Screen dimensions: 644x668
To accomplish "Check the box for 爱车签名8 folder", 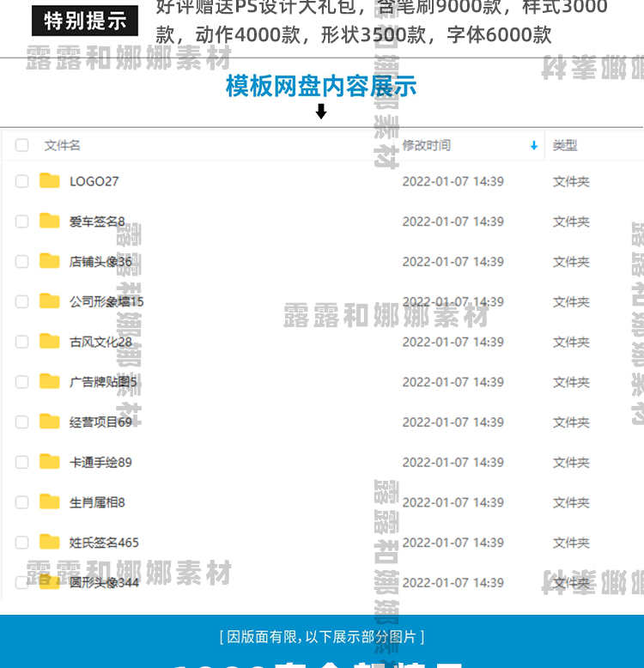I will pyautogui.click(x=21, y=222).
